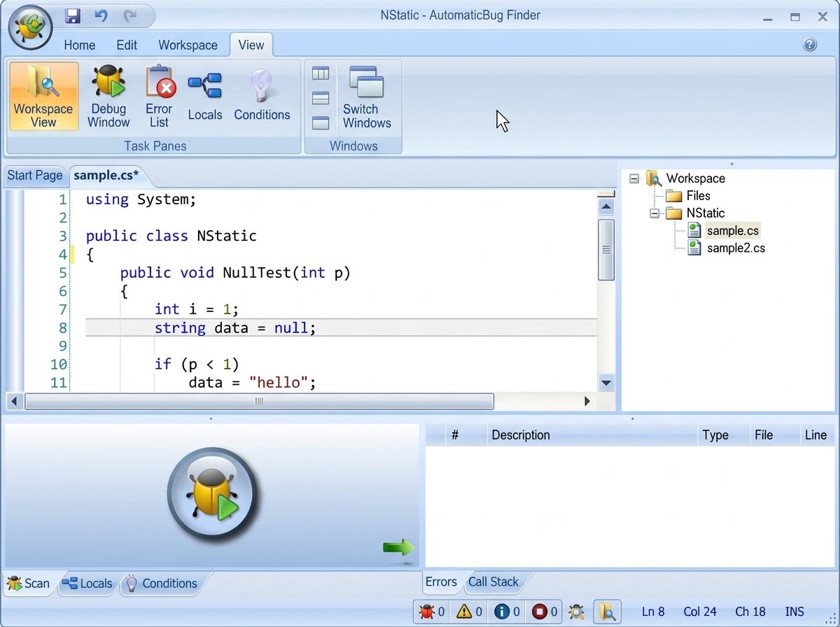This screenshot has height=627, width=840.
Task: Show the Conditions pane from the ribbon
Action: click(x=262, y=97)
